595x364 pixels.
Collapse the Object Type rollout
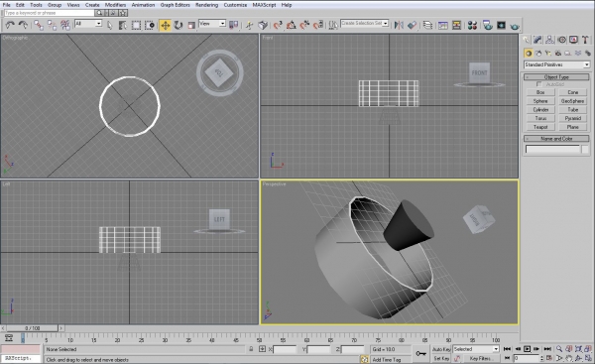[556, 77]
